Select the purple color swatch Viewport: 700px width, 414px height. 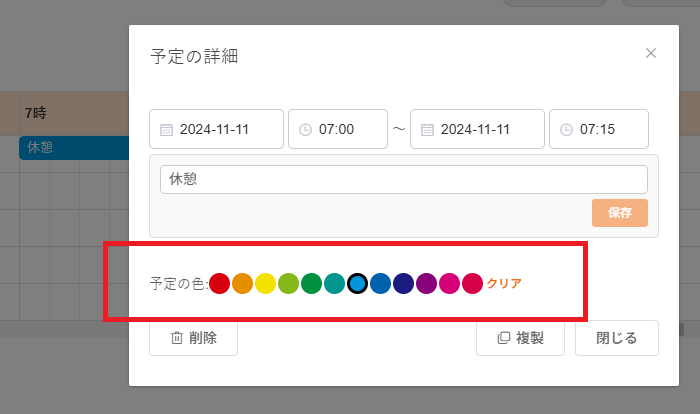point(427,283)
